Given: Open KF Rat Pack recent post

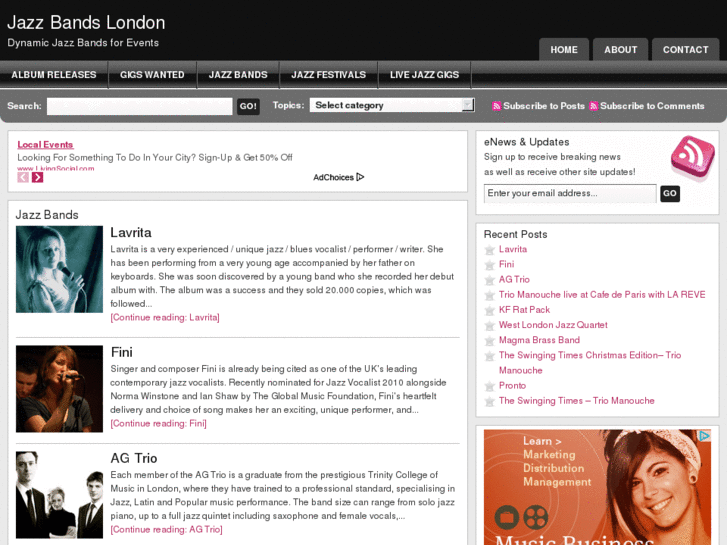Looking at the screenshot, I should tap(524, 310).
